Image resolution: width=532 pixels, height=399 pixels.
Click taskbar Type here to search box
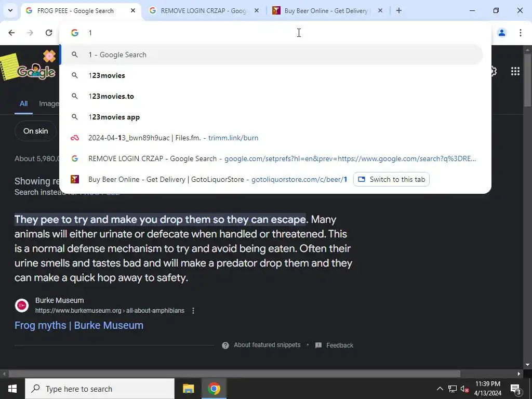tap(100, 389)
